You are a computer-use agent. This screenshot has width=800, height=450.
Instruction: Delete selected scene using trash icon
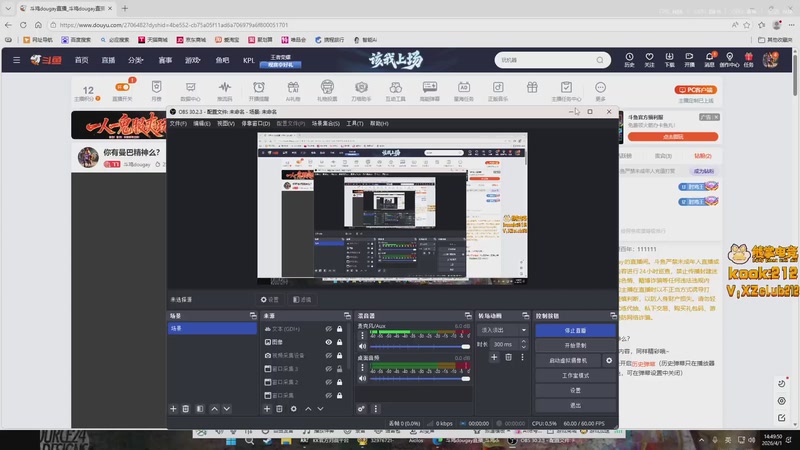tap(186, 409)
